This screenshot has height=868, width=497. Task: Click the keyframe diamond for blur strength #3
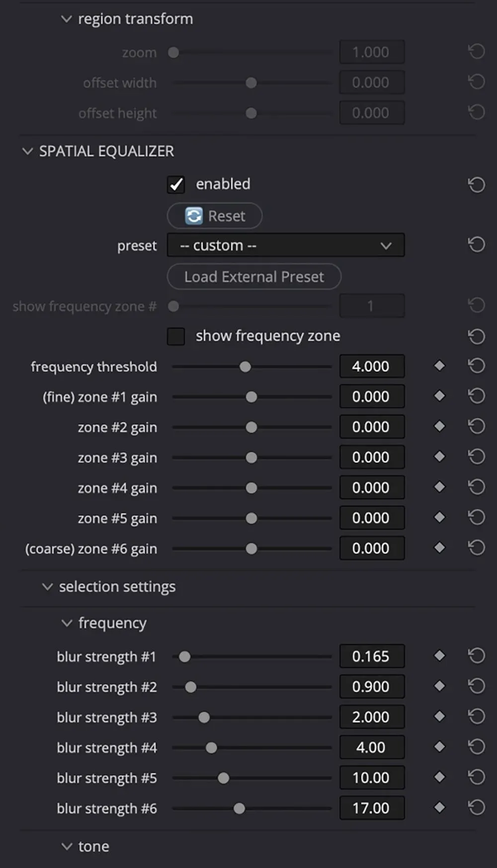(439, 717)
